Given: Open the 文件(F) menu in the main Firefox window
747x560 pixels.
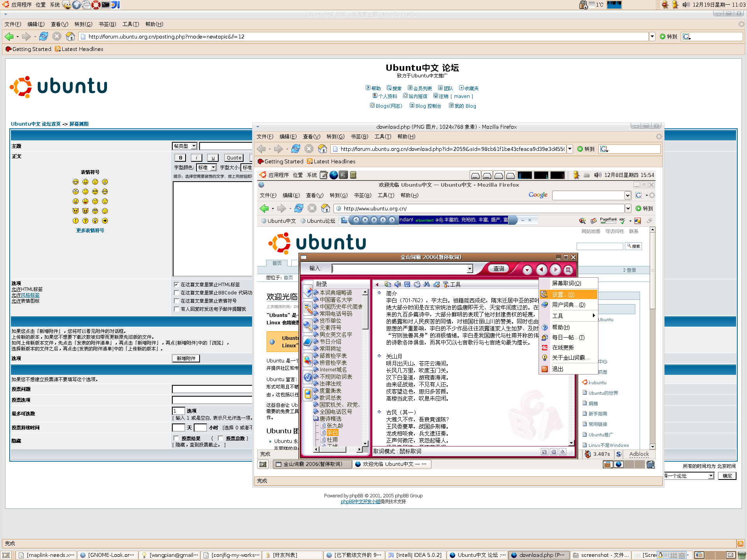Looking at the screenshot, I should pyautogui.click(x=13, y=24).
